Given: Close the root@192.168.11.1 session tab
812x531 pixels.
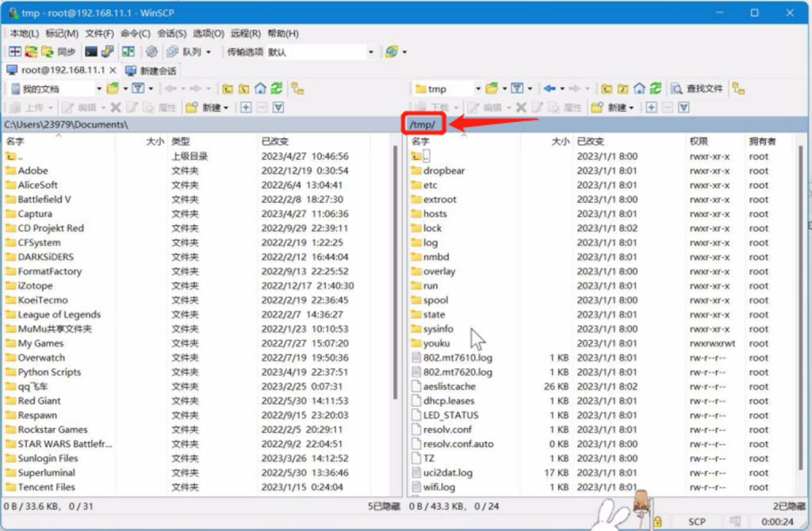Looking at the screenshot, I should (113, 71).
